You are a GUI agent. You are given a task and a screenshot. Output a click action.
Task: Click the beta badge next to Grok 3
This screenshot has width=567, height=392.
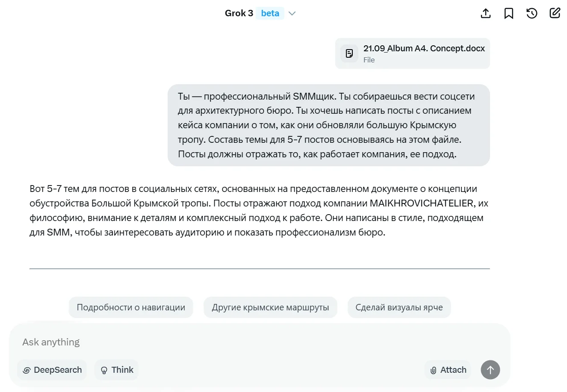[x=270, y=13]
